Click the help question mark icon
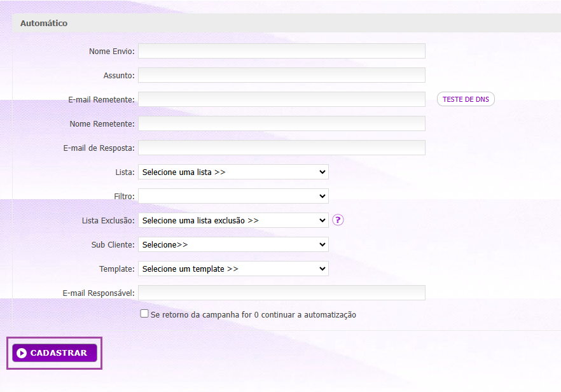Screen dimensions: 561x392 (x=338, y=220)
